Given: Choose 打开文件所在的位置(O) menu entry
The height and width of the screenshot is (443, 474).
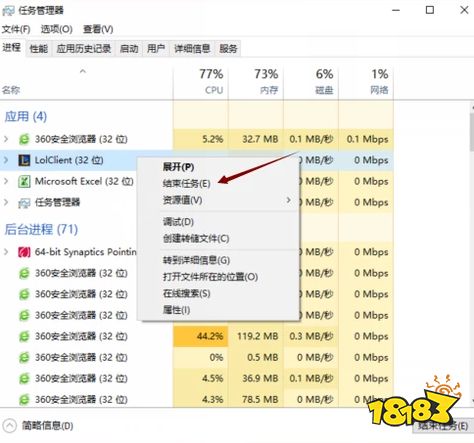Looking at the screenshot, I should pyautogui.click(x=210, y=277).
